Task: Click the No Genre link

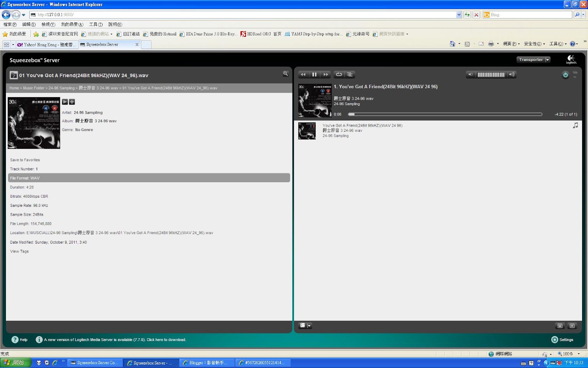Action: click(x=84, y=130)
